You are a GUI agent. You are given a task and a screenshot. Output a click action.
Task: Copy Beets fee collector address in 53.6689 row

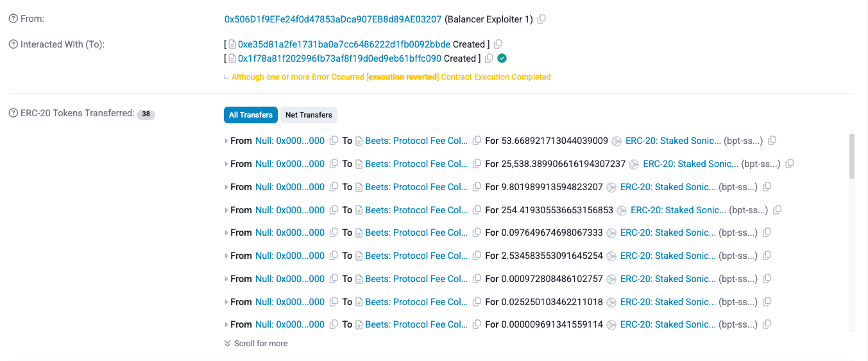(x=477, y=141)
